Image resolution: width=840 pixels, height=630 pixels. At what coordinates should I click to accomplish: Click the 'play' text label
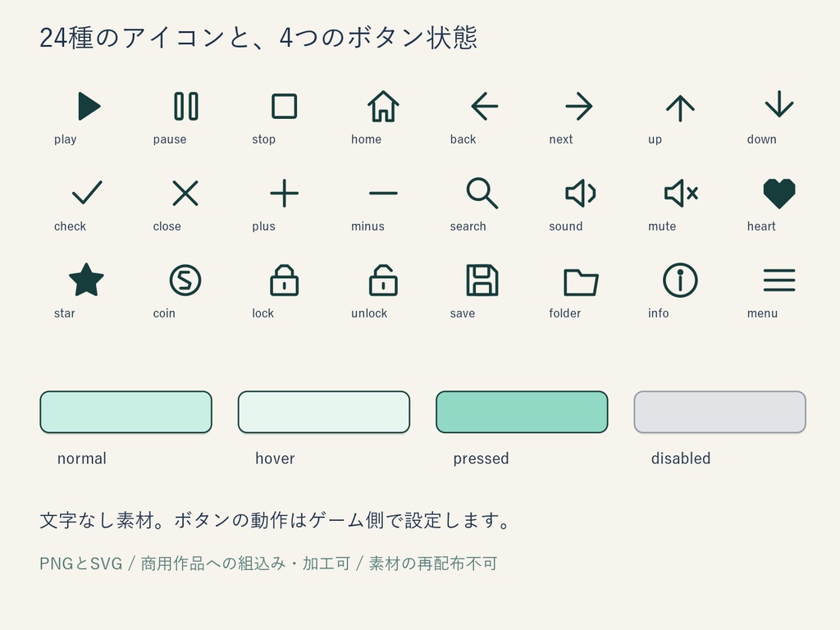point(66,139)
